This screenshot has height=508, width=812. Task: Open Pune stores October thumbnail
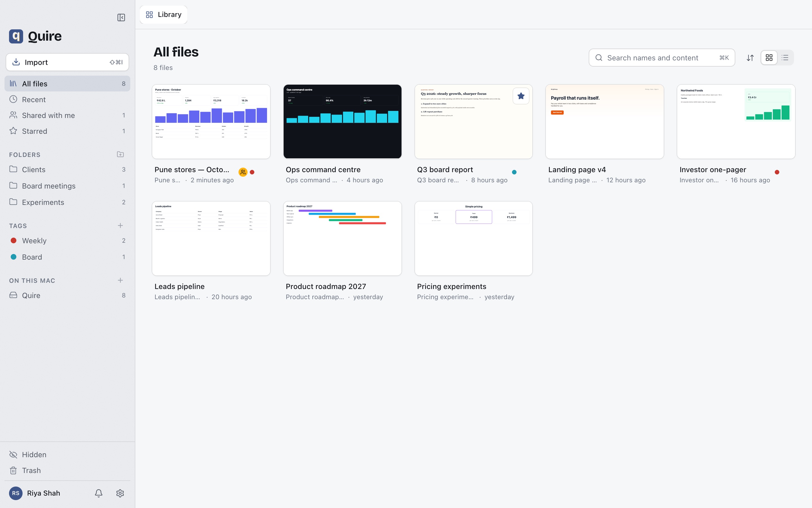pyautogui.click(x=211, y=122)
